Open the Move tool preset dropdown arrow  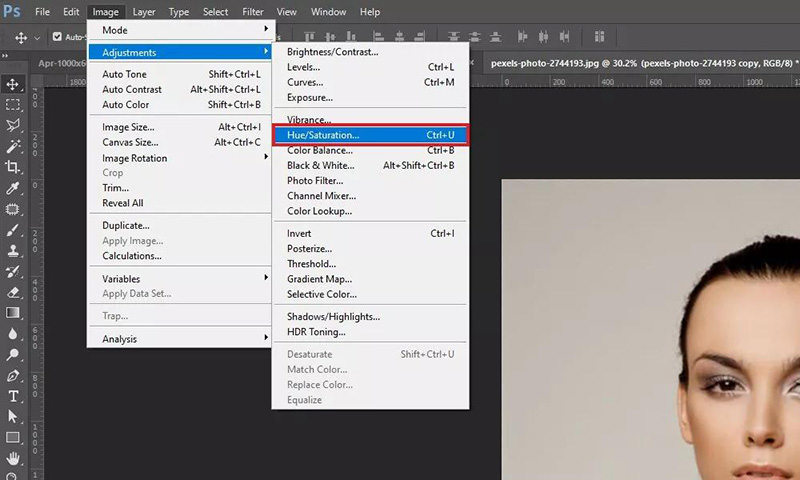37,37
